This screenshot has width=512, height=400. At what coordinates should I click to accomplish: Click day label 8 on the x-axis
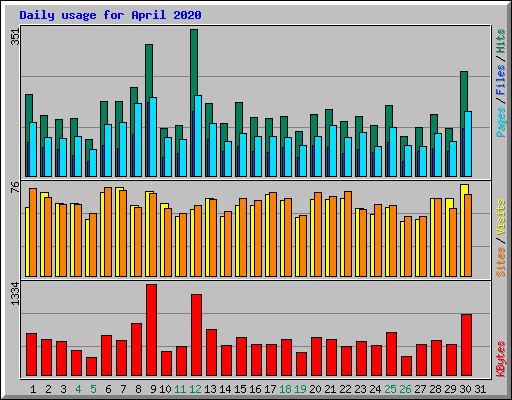click(x=138, y=389)
